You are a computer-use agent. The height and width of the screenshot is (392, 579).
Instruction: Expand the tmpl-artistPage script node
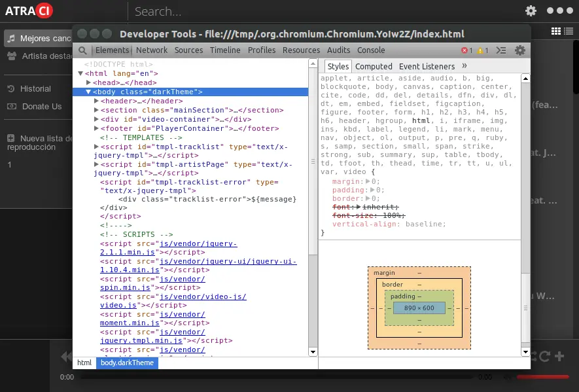96,164
